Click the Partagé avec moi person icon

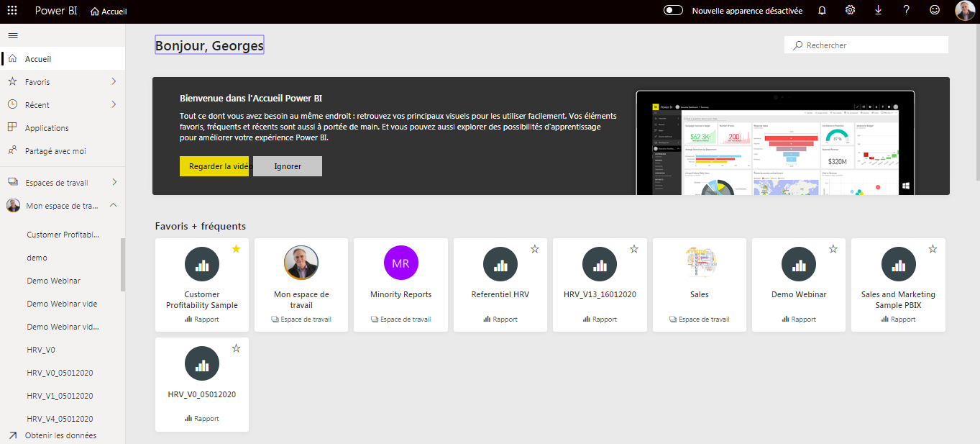point(12,150)
